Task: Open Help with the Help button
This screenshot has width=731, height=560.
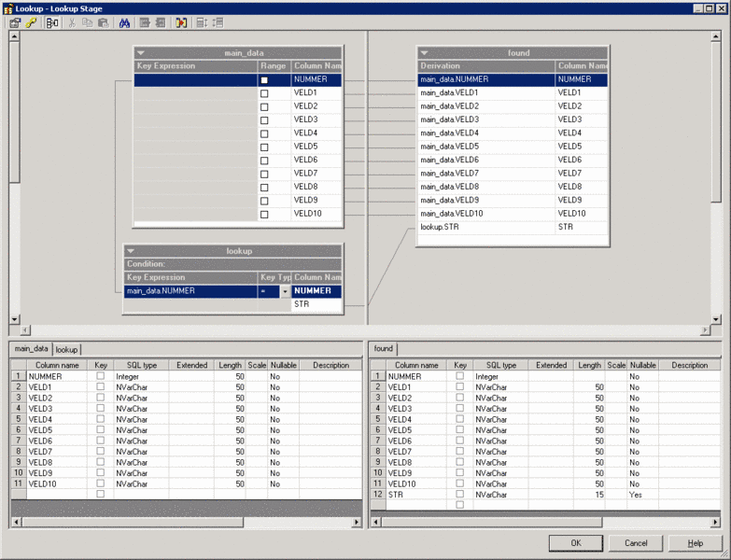Action: 696,543
